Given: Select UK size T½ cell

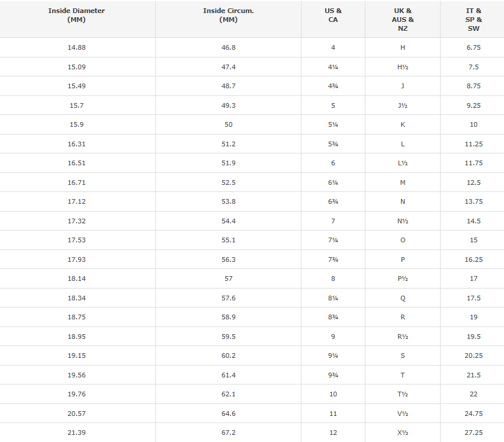Looking at the screenshot, I should [403, 394].
